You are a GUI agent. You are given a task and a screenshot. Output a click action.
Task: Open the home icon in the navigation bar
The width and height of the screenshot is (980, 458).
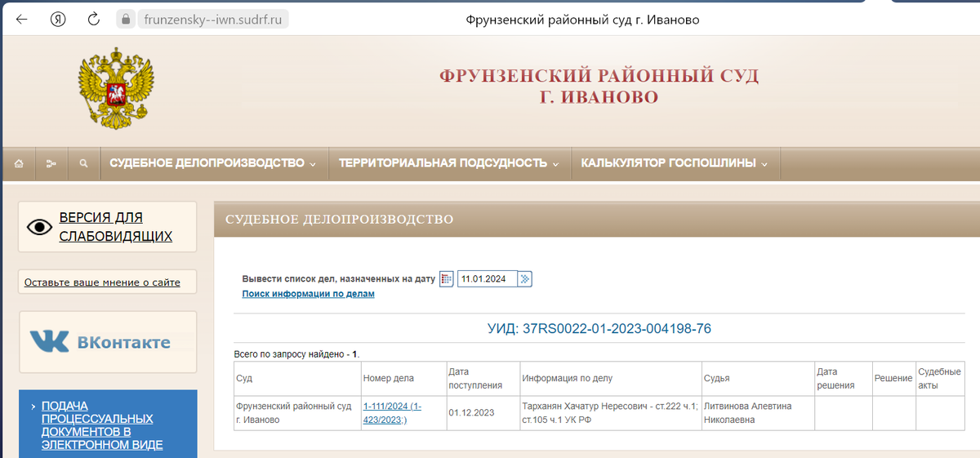pos(19,163)
